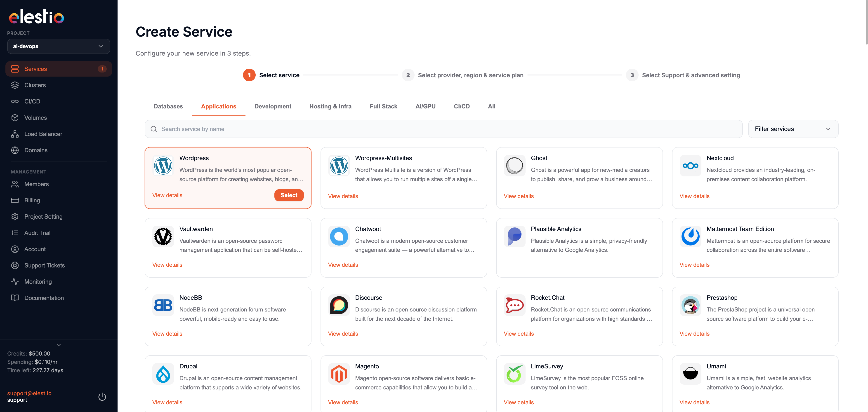This screenshot has height=412, width=868.
Task: Click the Support Tickets lifebuoy icon
Action: coord(15,266)
